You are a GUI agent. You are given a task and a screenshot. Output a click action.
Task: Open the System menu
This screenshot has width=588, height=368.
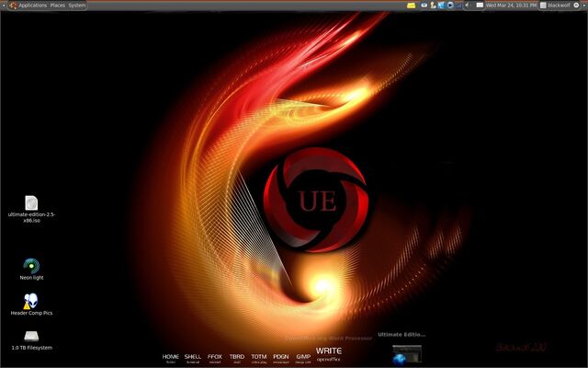pyautogui.click(x=77, y=6)
